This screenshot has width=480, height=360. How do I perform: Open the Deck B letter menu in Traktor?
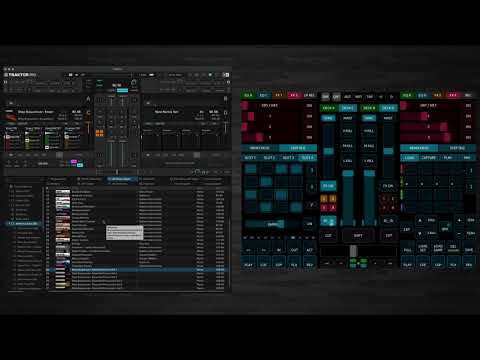click(226, 99)
